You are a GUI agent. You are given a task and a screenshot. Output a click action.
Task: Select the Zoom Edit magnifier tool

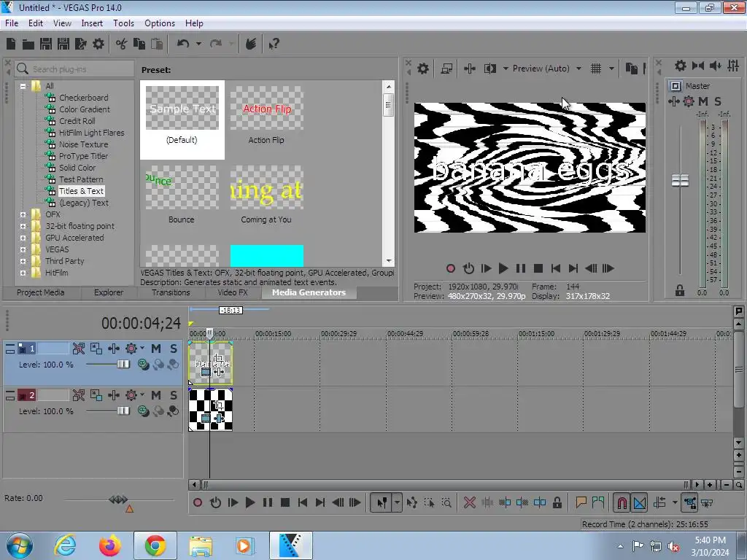446,502
